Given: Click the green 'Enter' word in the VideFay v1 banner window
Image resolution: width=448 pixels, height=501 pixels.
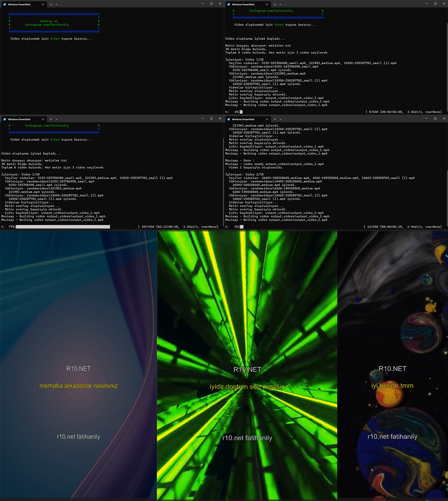Looking at the screenshot, I should coord(55,39).
